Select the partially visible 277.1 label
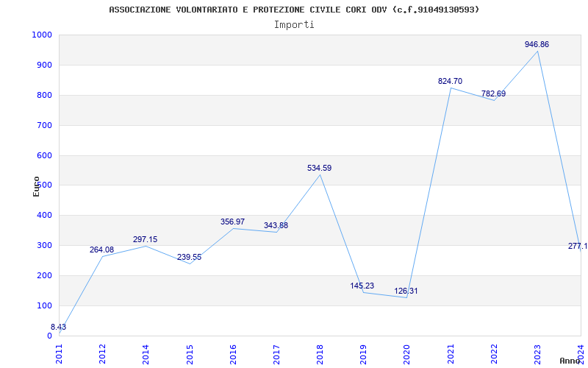 [578, 247]
